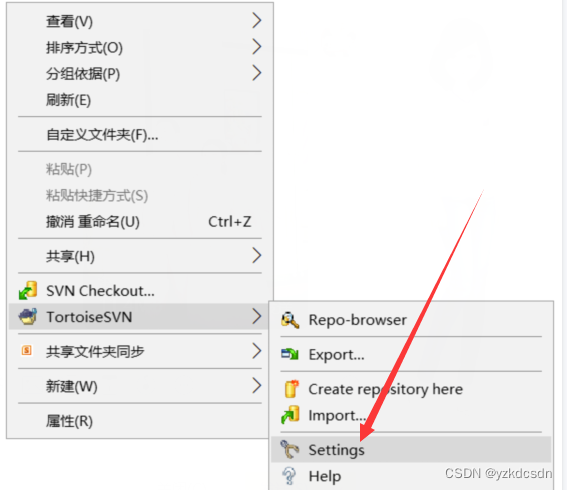Expand the 查看(V) submenu arrow
Viewport: 567px width, 490px height.
[x=256, y=21]
